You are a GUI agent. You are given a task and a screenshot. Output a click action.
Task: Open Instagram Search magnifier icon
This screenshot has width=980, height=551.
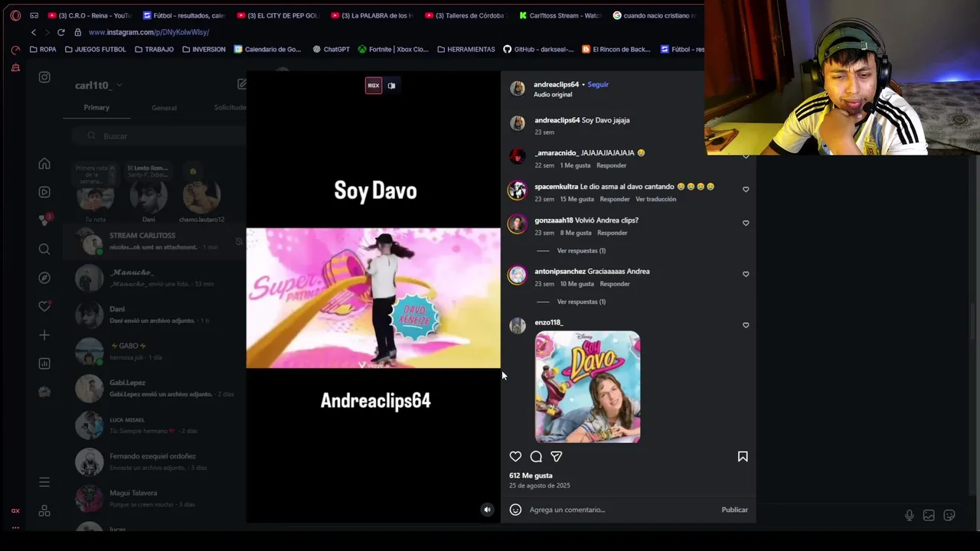(44, 249)
